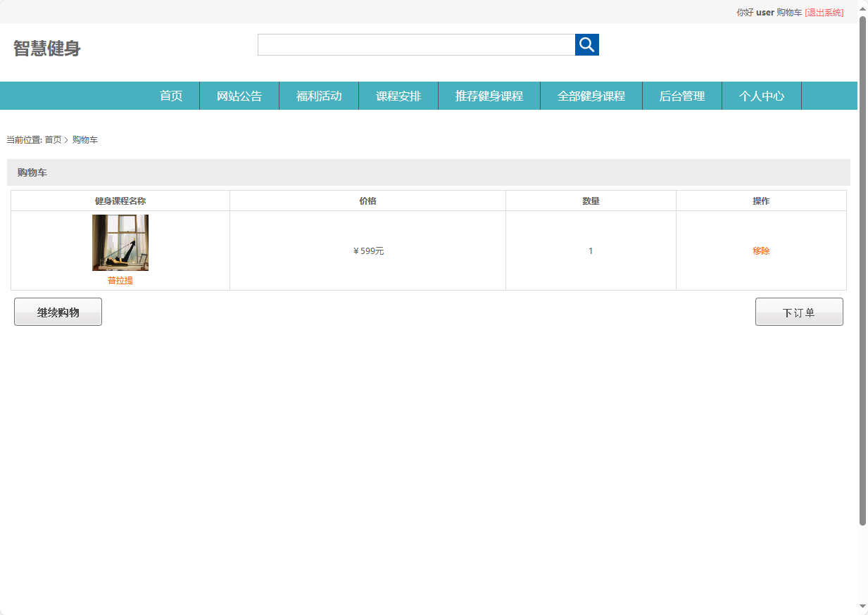Click the 退出系统 logout link
Image resolution: width=868 pixels, height=615 pixels.
[824, 13]
